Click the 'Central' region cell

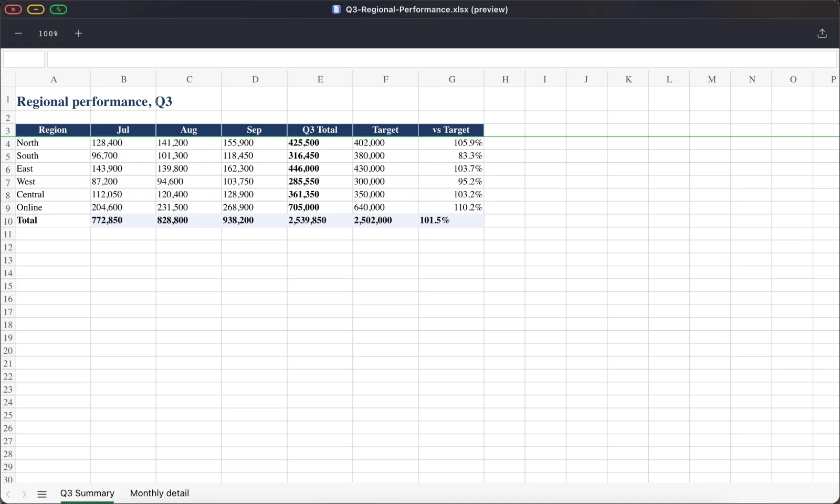(x=53, y=194)
